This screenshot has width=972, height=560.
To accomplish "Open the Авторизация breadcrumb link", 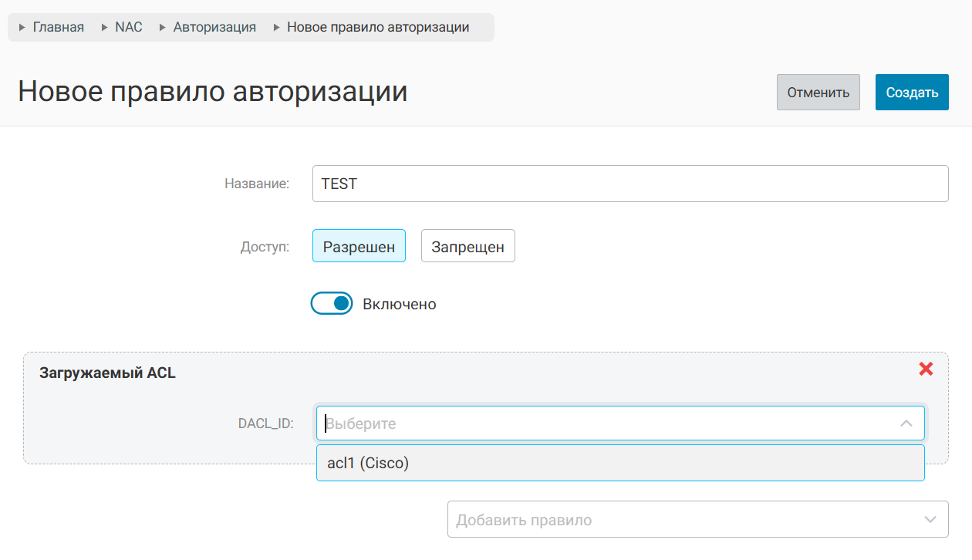I will (x=214, y=27).
